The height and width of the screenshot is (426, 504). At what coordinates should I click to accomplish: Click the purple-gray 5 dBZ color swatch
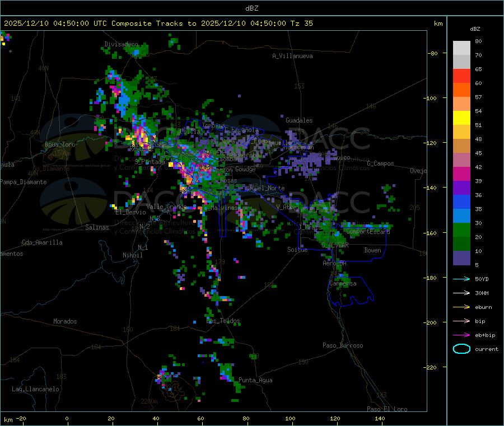tap(461, 258)
